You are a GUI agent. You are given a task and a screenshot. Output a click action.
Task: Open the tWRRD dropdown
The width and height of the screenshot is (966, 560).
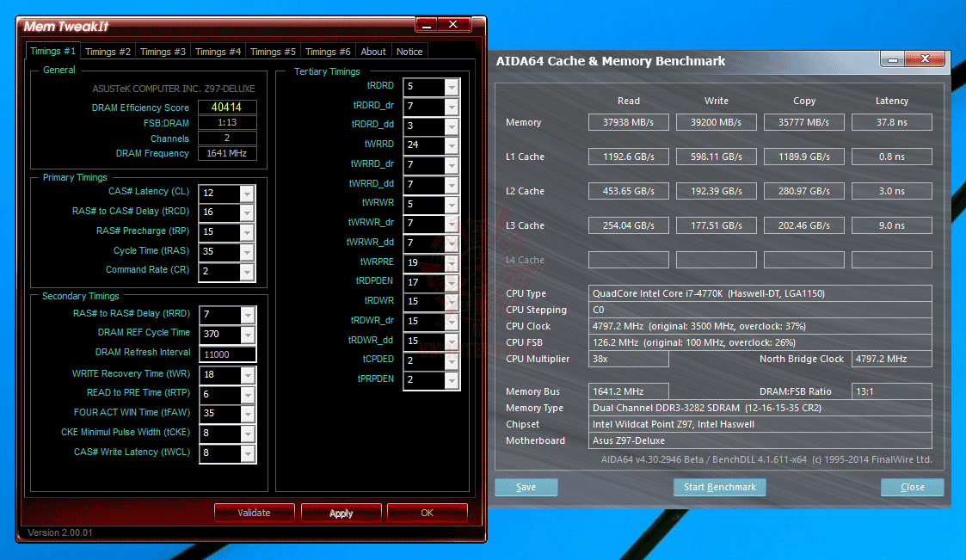click(x=452, y=145)
